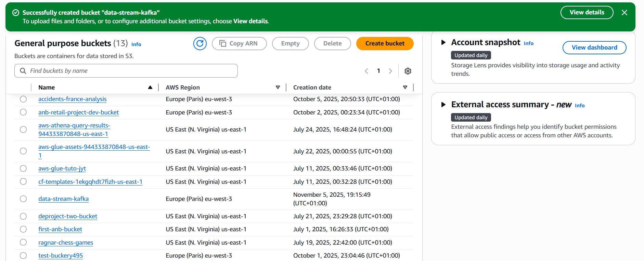Viewport: 644px width, 261px height.
Task: Click View details in success banner
Action: (x=587, y=13)
